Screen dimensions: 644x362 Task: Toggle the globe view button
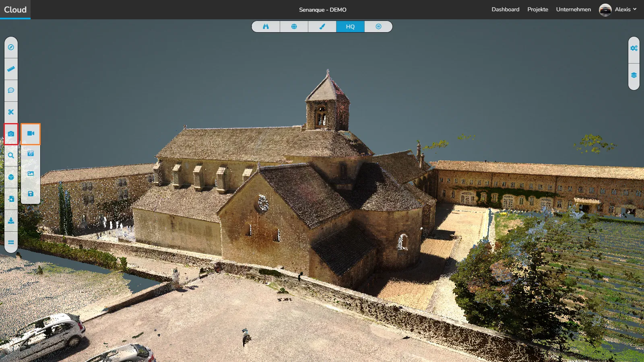point(294,27)
